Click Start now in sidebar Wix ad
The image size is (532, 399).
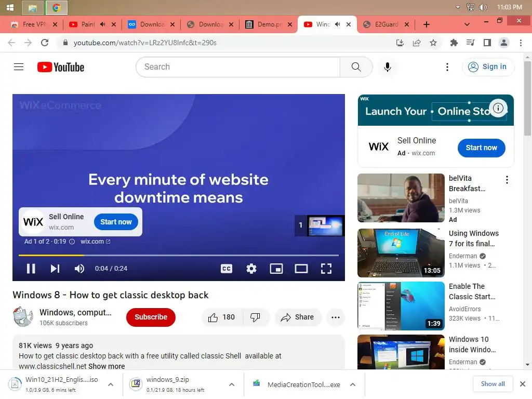481,148
